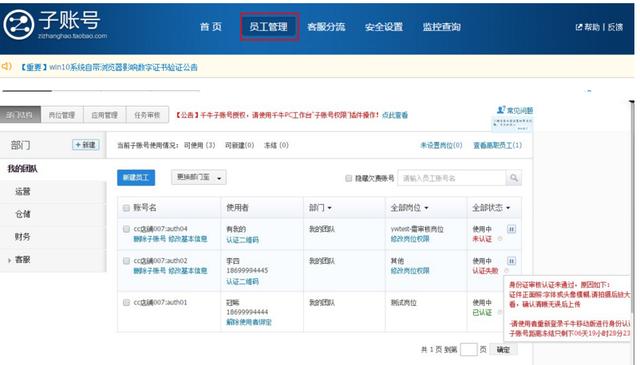Click the search magnifier icon
Viewport: 640px width, 365px height.
point(514,178)
